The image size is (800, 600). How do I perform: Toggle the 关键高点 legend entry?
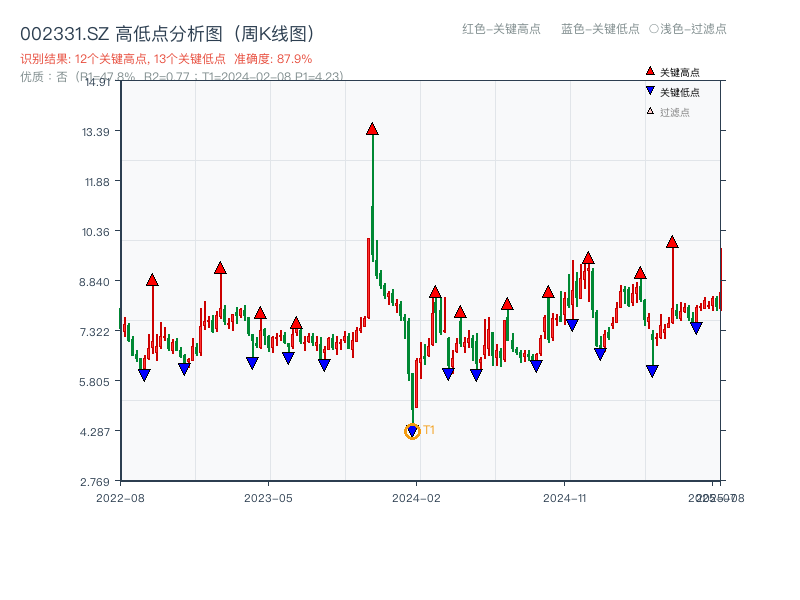tap(673, 72)
